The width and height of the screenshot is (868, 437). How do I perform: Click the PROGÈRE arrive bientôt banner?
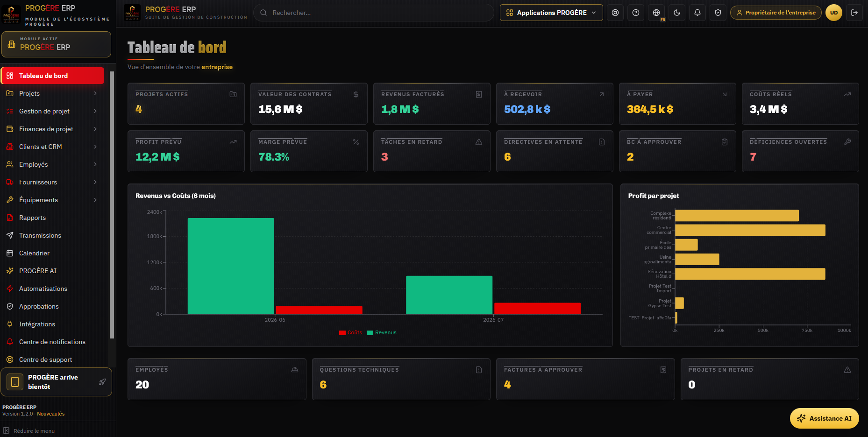(x=56, y=382)
